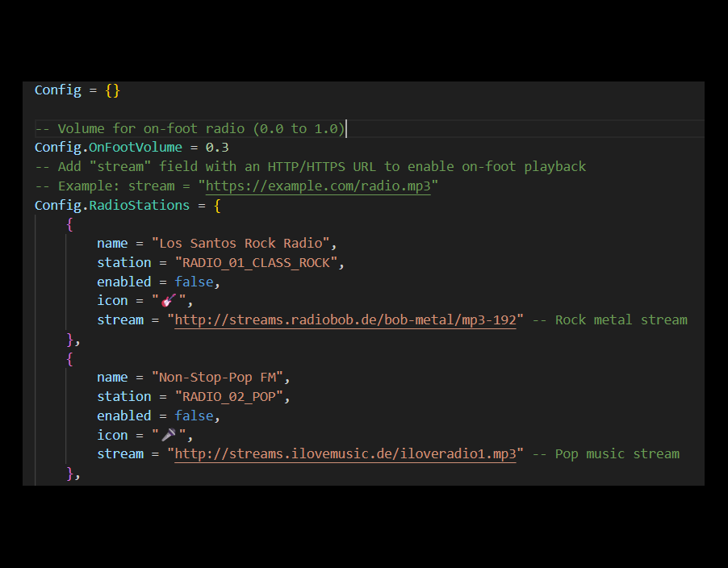Click the microphone emoji in the icon string

169,435
